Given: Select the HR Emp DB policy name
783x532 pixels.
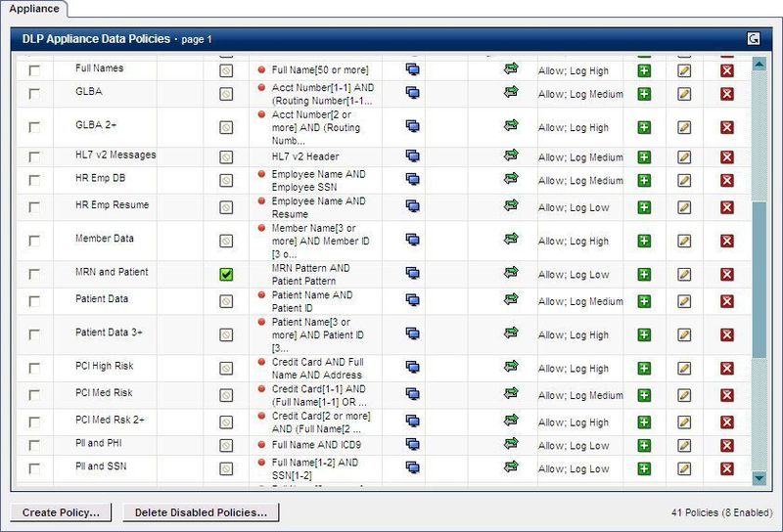Looking at the screenshot, I should pos(101,178).
